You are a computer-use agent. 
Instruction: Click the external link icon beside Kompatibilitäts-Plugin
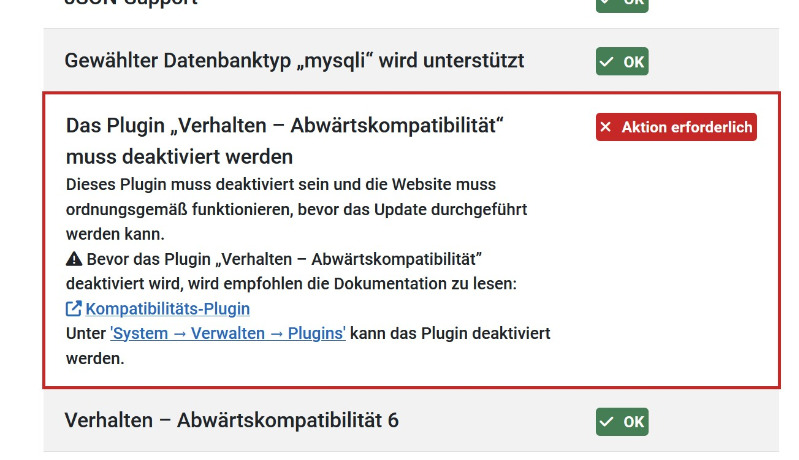point(74,309)
